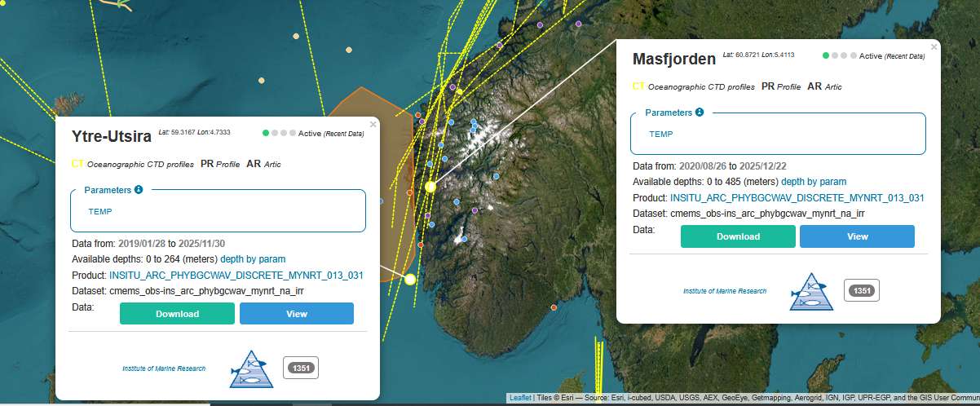Click Institute of Marine Research logo in Masfjorden popup
Image resolution: width=980 pixels, height=406 pixels.
(x=811, y=291)
